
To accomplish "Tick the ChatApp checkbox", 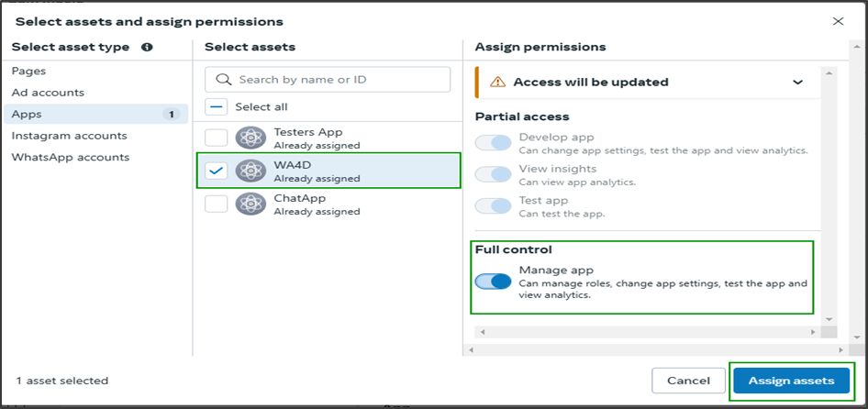I will (x=216, y=204).
